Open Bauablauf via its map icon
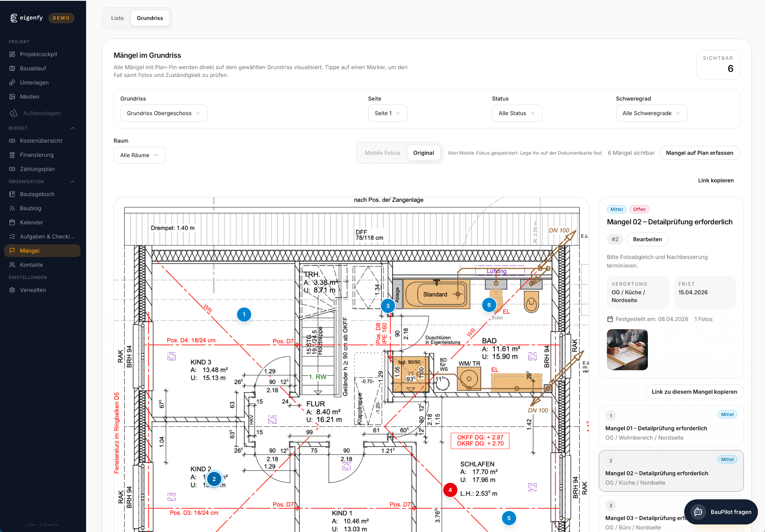The image size is (765, 532). tap(12, 69)
